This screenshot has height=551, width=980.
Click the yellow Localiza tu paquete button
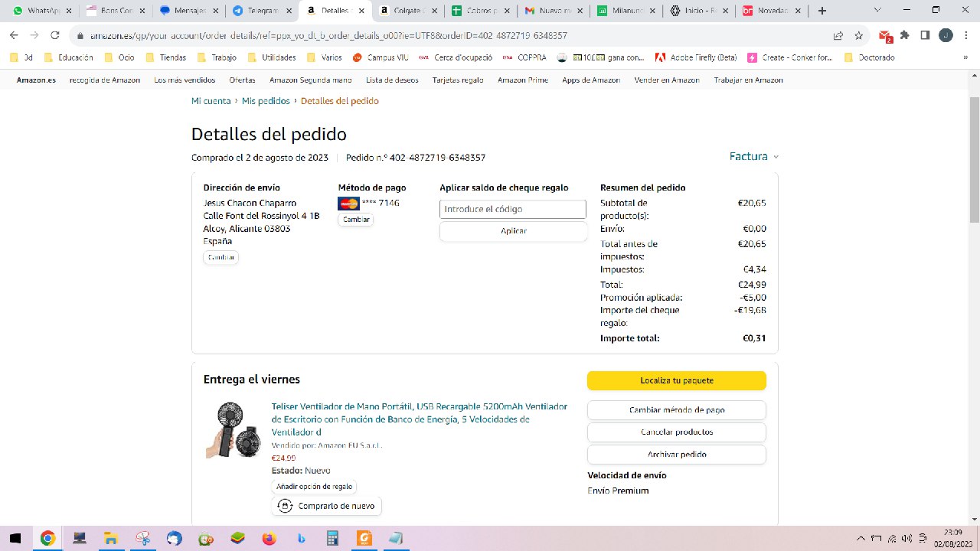tap(676, 380)
